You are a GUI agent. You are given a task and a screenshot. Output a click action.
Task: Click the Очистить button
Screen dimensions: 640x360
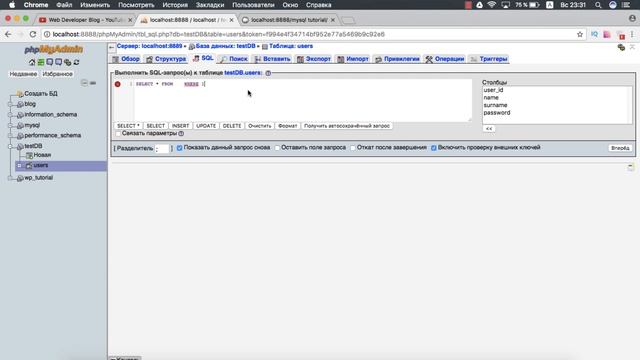tap(260, 126)
